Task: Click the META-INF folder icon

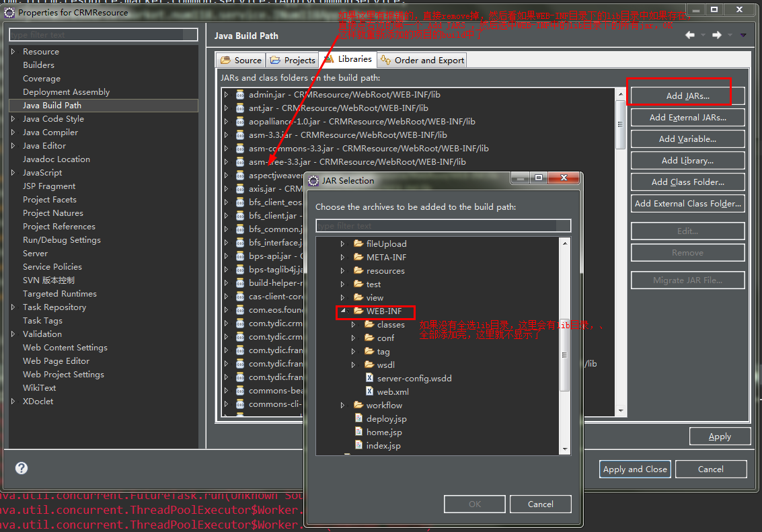Action: 358,257
